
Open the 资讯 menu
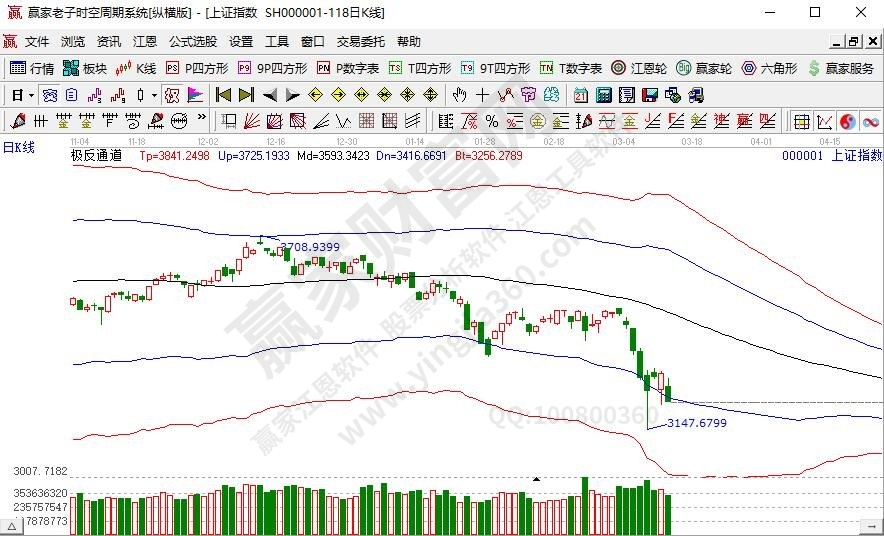coord(109,42)
